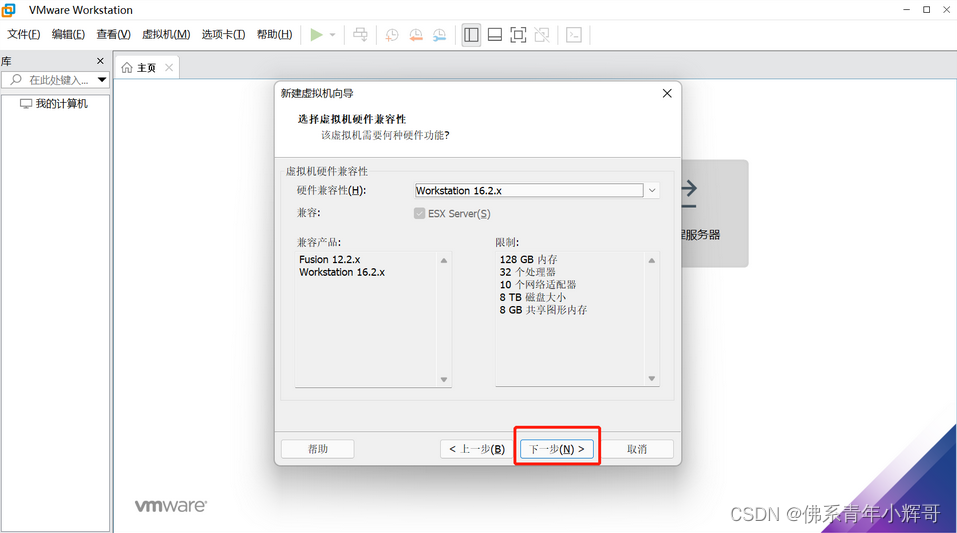The width and height of the screenshot is (957, 533).
Task: Enter full screen mode icon
Action: click(518, 35)
